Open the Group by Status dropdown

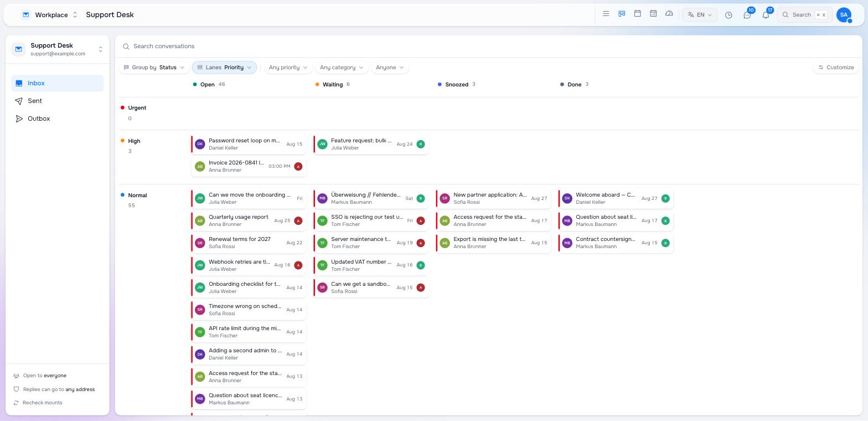pyautogui.click(x=154, y=68)
